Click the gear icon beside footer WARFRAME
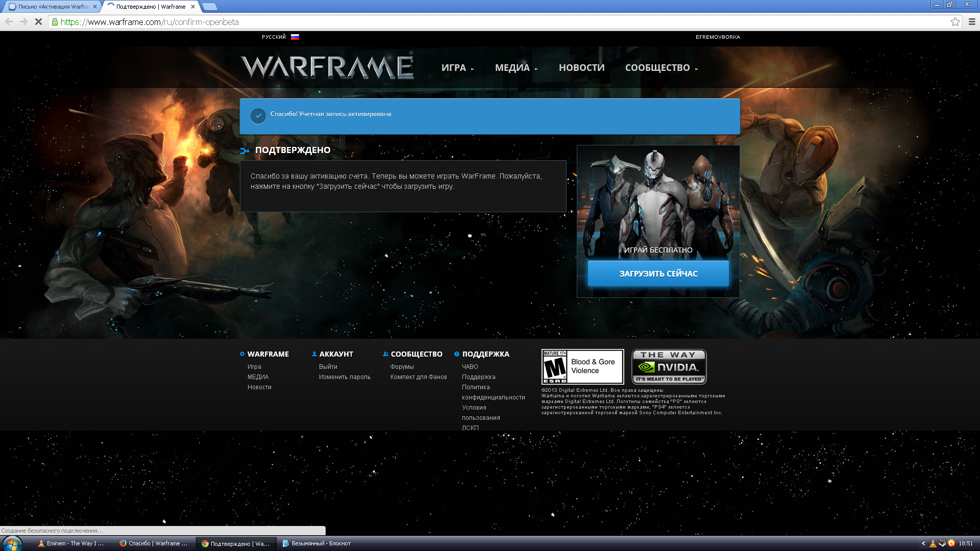Screen dimensions: 980x551 [242, 354]
